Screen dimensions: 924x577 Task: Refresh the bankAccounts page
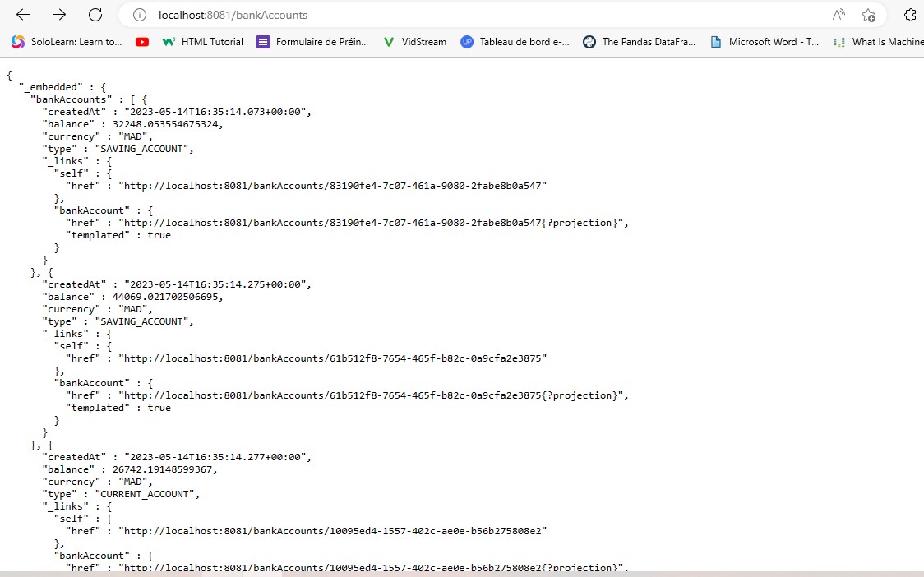(x=95, y=14)
